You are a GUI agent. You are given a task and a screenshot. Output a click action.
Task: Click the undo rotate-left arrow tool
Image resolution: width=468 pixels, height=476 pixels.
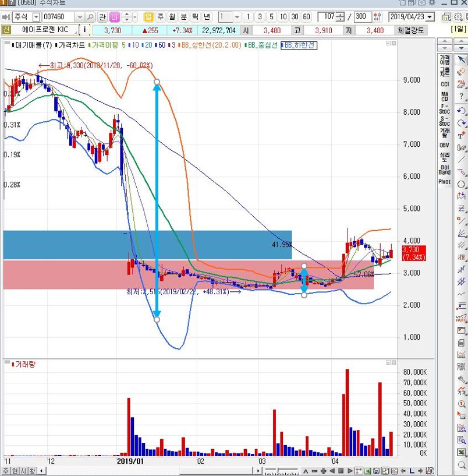coord(462,111)
